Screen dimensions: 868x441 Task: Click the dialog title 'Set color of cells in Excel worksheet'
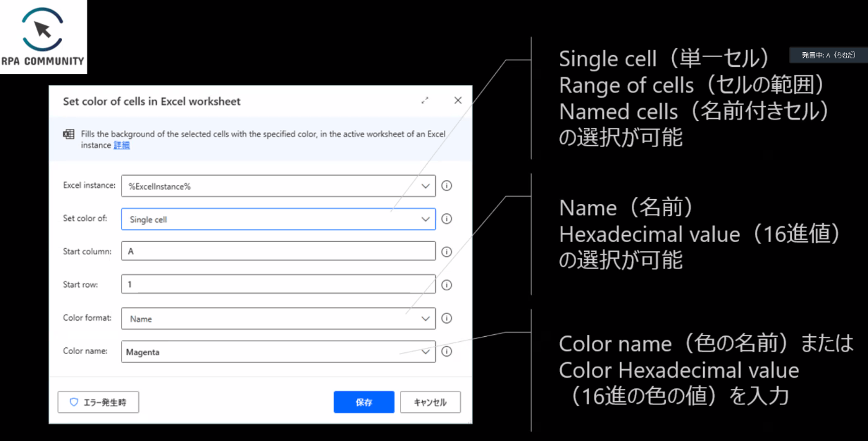152,101
